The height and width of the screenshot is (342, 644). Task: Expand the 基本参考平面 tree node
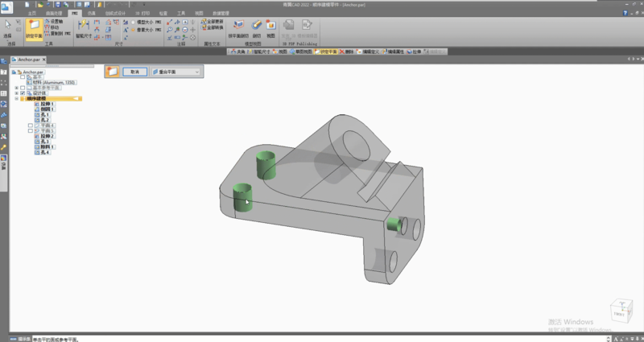(16, 88)
